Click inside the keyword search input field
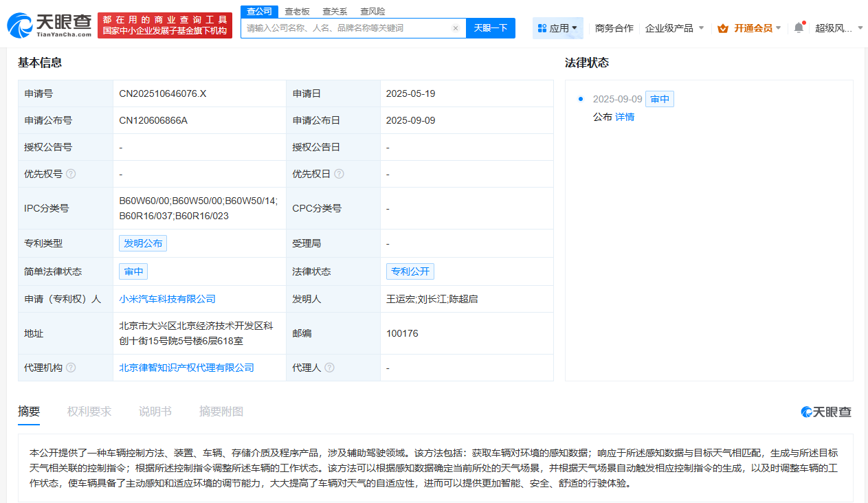This screenshot has height=503, width=868. click(344, 27)
